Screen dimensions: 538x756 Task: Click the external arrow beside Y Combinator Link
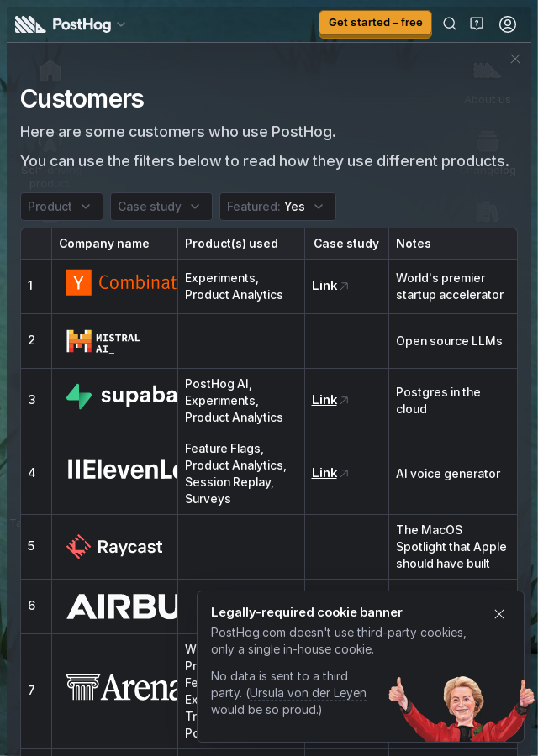pyautogui.click(x=344, y=286)
